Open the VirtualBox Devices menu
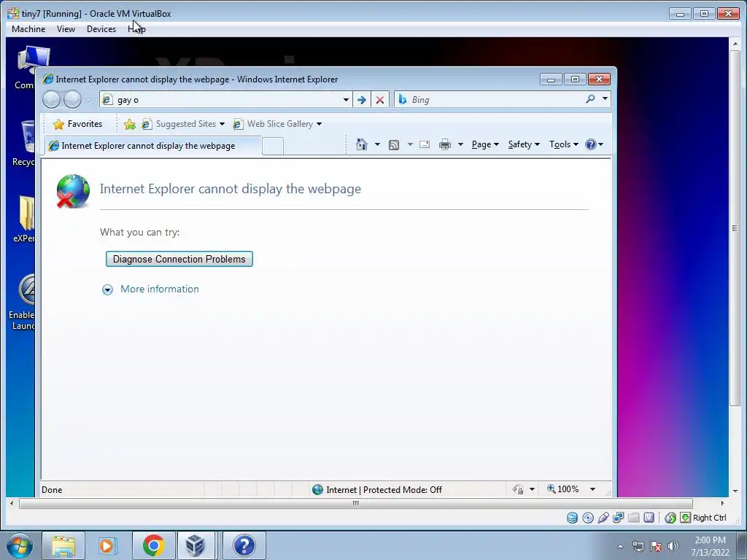 click(x=101, y=29)
